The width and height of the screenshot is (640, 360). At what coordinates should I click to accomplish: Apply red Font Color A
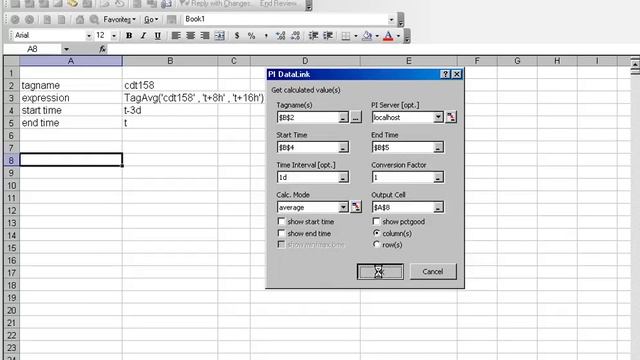click(389, 36)
